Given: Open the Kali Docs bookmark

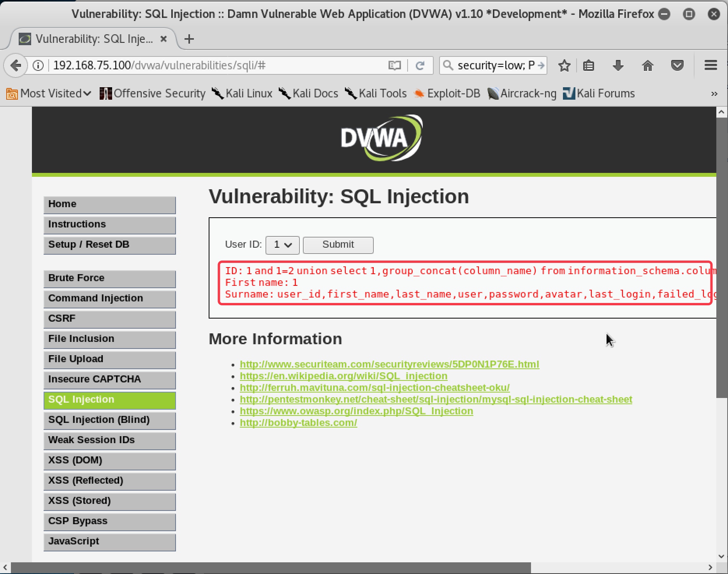Looking at the screenshot, I should click(308, 93).
